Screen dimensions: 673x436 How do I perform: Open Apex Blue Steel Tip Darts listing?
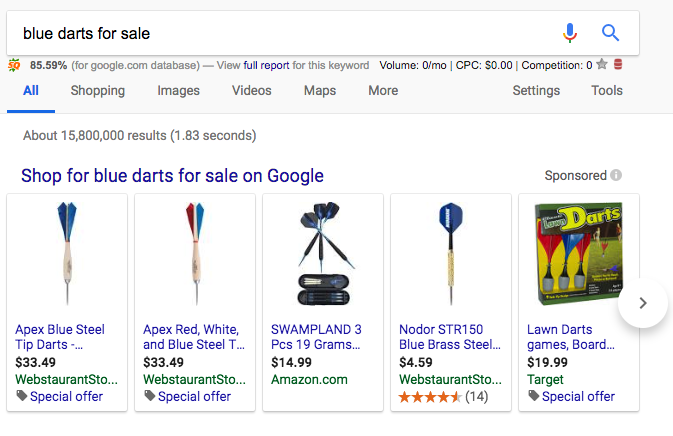point(60,337)
